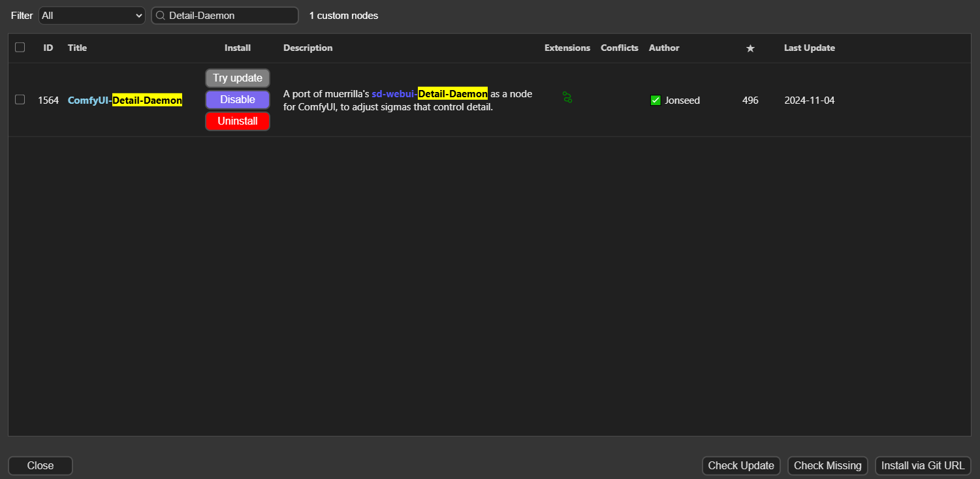Click the "1 custom nodes" count text
The height and width of the screenshot is (479, 980).
[x=343, y=16]
